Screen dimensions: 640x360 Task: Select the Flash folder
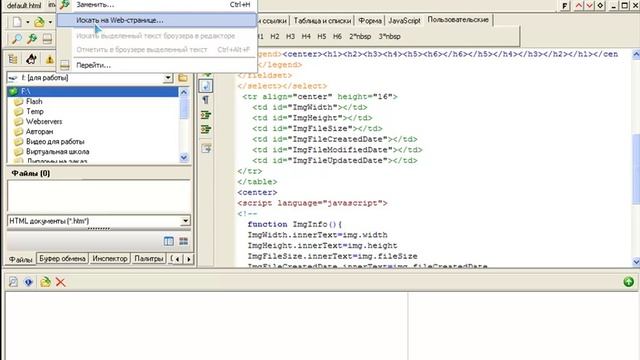34,101
